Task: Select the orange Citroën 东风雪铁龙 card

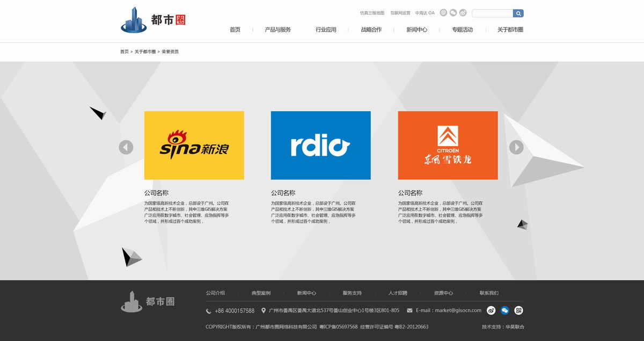Action: [x=448, y=145]
